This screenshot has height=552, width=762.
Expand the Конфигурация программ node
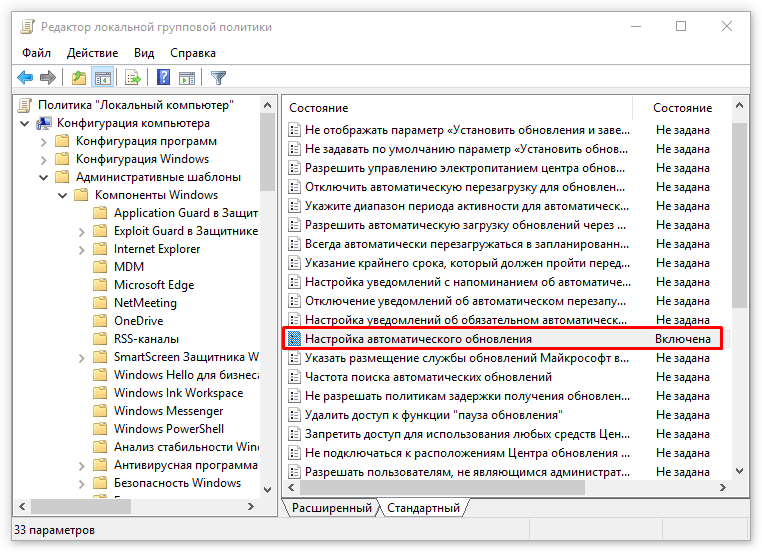pyautogui.click(x=43, y=141)
